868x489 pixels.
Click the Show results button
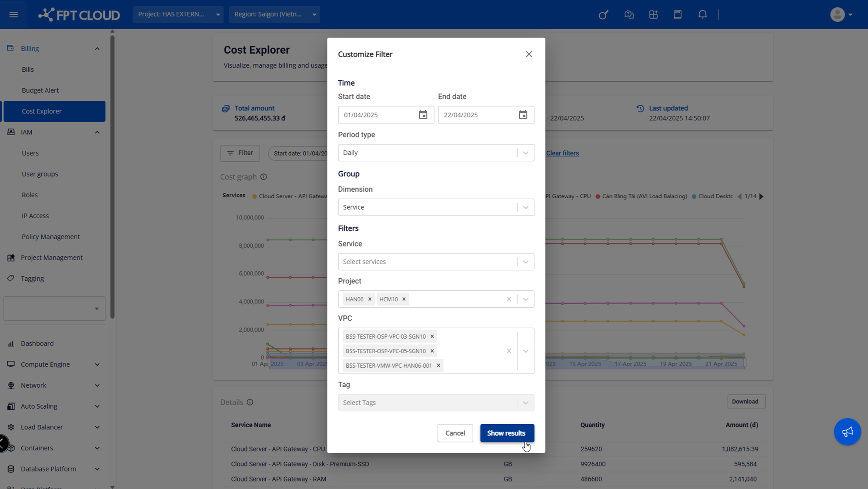(507, 433)
